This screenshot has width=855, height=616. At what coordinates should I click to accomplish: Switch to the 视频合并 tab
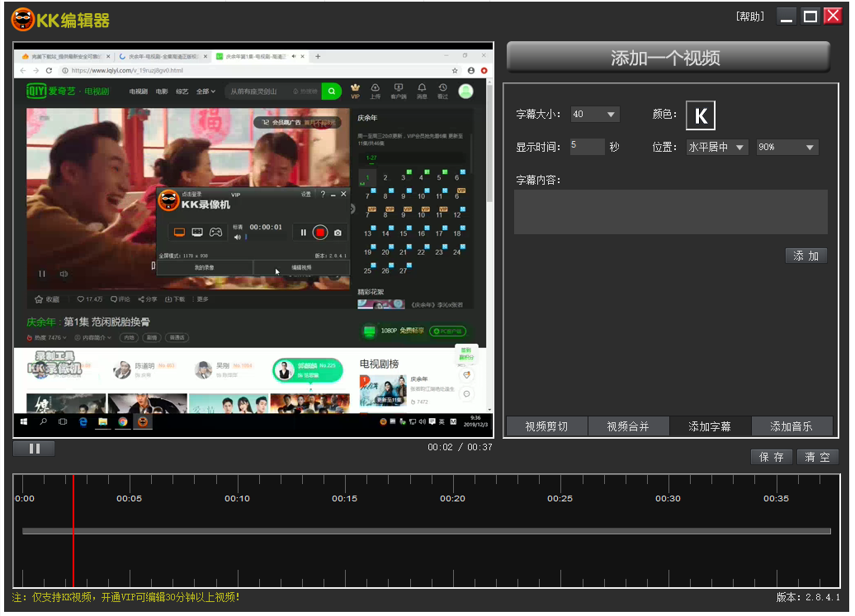point(628,426)
